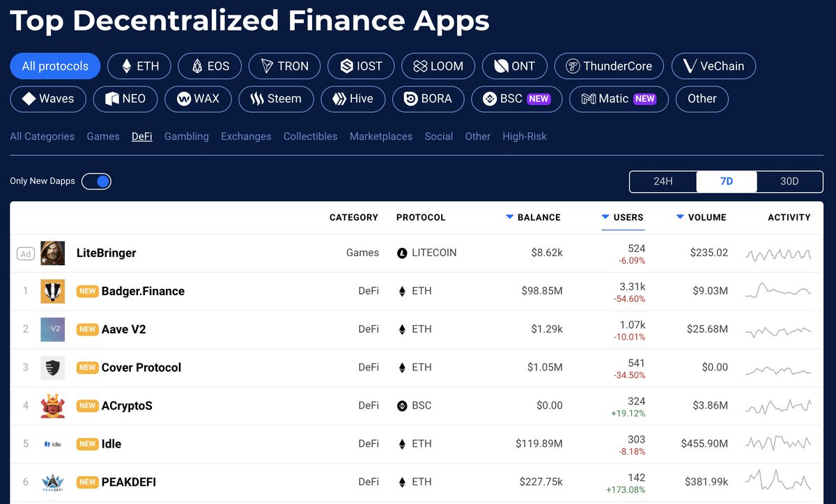Select the Steem protocol filter
The height and width of the screenshot is (504, 836).
click(277, 99)
